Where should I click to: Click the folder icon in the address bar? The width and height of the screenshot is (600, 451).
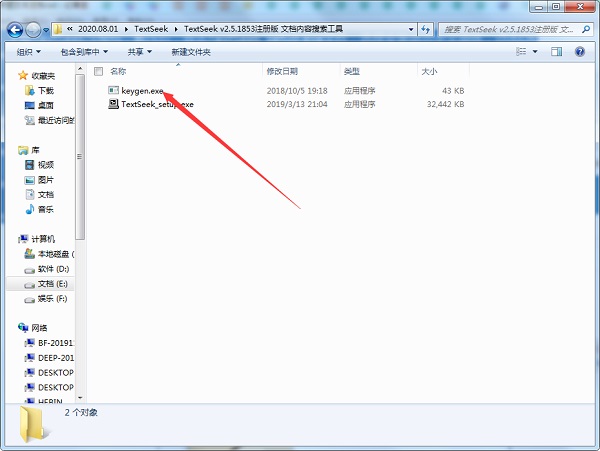coord(57,29)
